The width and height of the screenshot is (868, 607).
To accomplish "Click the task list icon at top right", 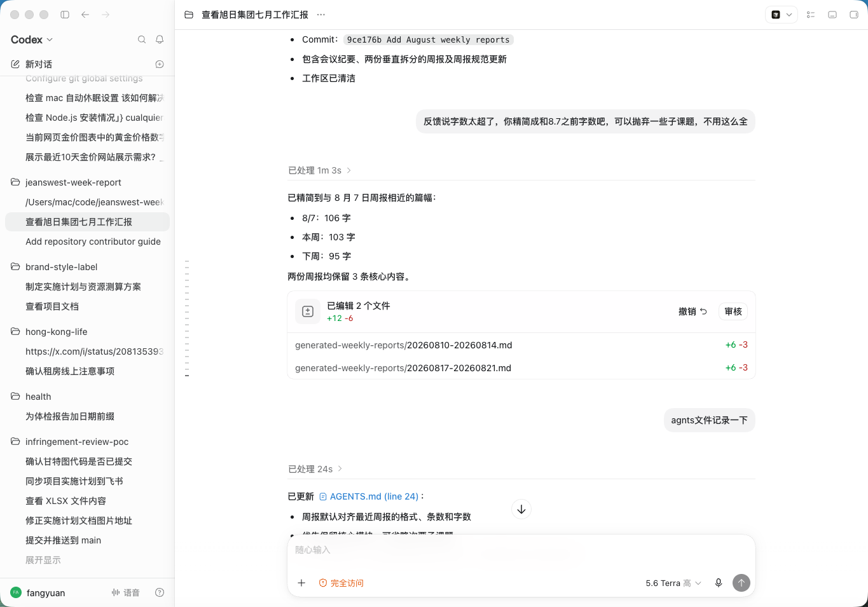I will (811, 15).
